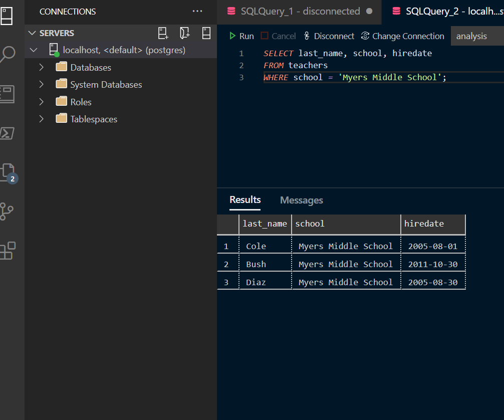The image size is (504, 420).
Task: Click the Change Connection button
Action: 402,36
